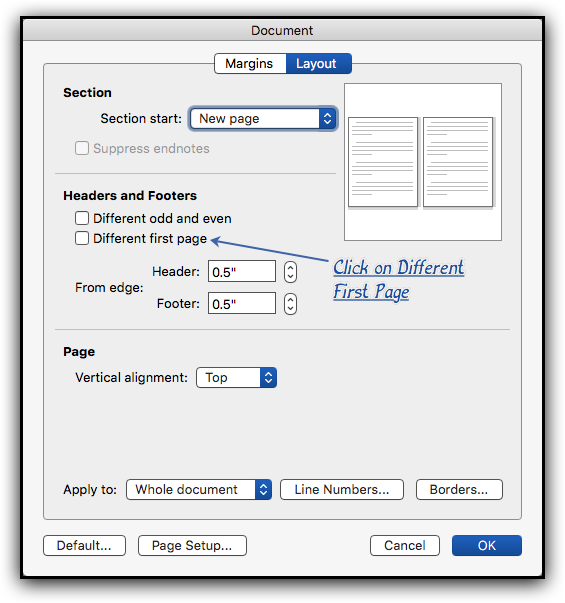Check Different first page
Viewport: 565px width, 603px height.
point(82,238)
